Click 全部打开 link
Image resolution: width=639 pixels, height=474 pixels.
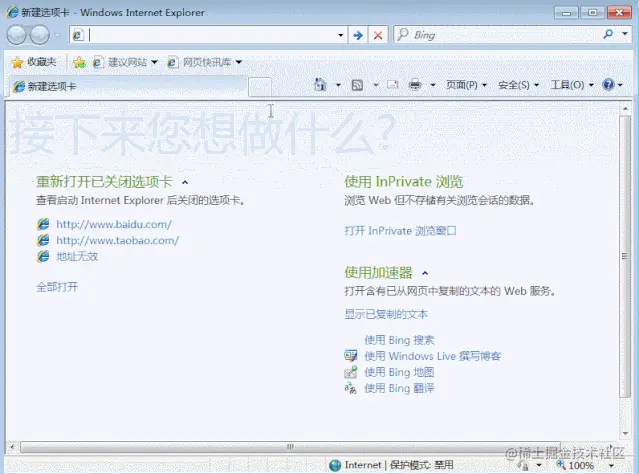(57, 287)
